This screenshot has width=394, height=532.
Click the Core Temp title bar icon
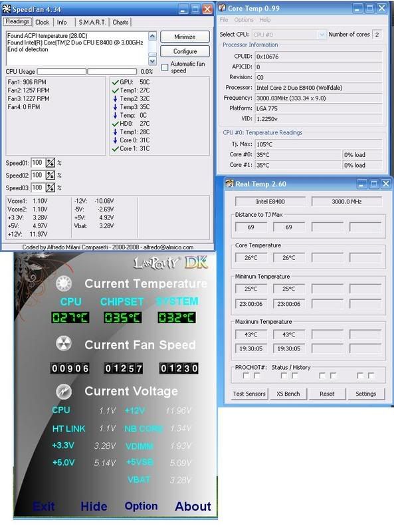[223, 8]
